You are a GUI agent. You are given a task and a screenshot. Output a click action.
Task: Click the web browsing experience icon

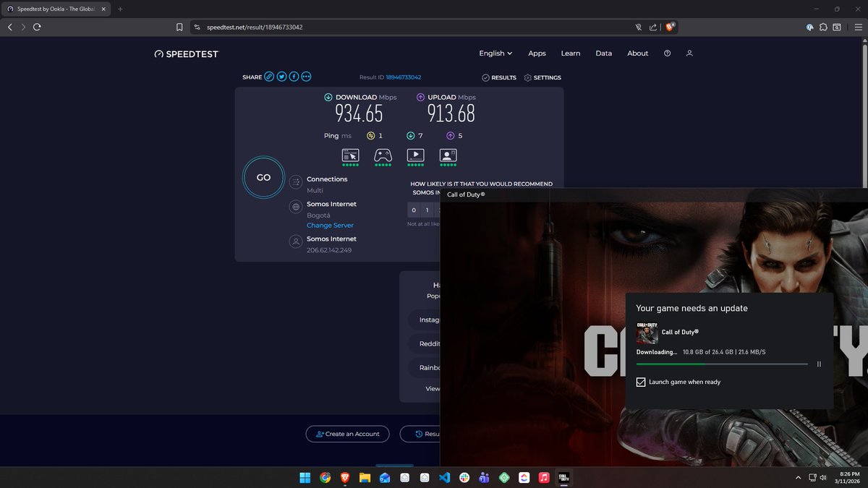tap(350, 155)
